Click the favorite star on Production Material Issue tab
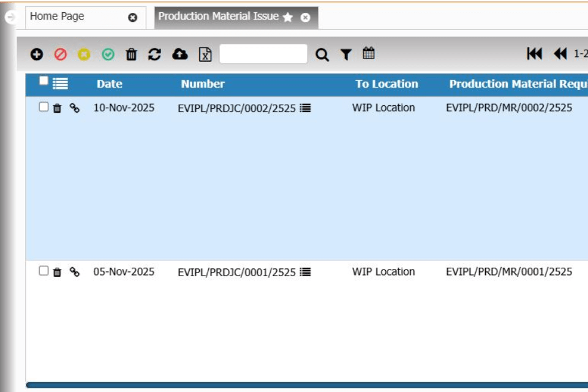Screen dimensions: 588x392 [x=288, y=17]
